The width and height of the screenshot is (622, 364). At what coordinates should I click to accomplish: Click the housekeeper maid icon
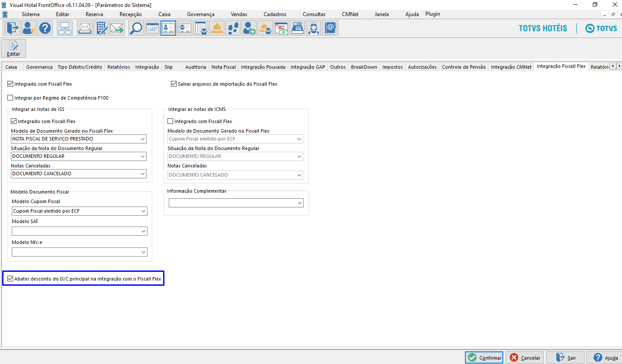(x=313, y=28)
